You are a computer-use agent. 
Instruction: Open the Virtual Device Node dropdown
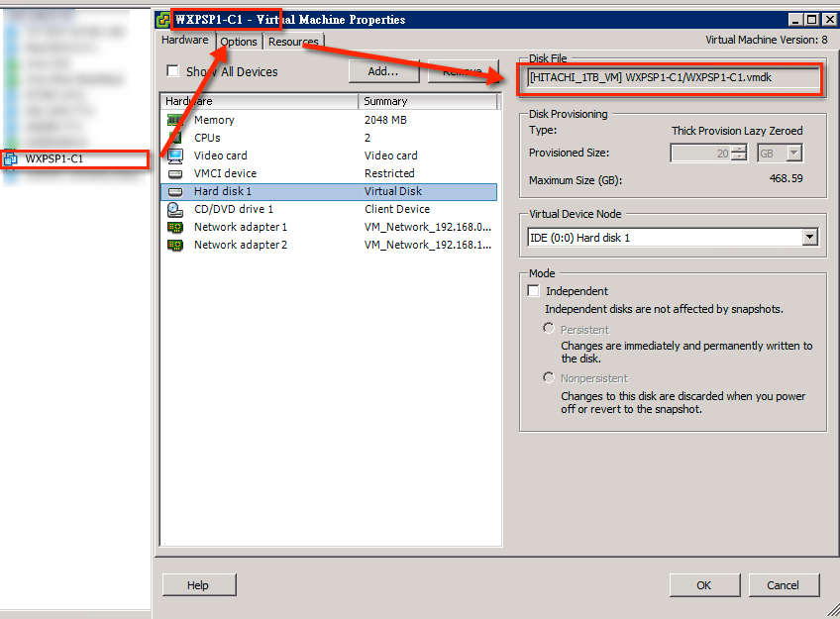809,237
